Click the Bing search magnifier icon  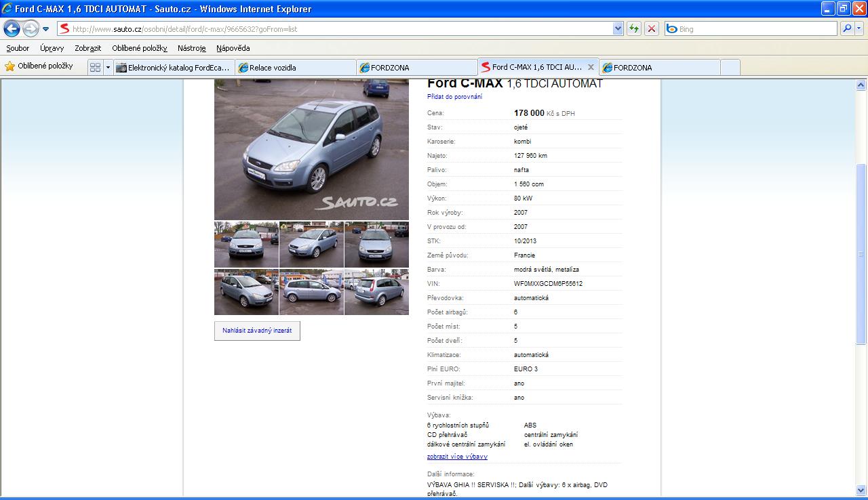point(846,28)
